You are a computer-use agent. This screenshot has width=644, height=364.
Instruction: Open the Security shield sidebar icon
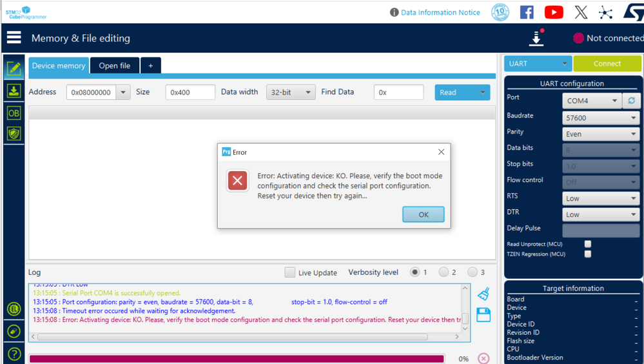point(14,133)
